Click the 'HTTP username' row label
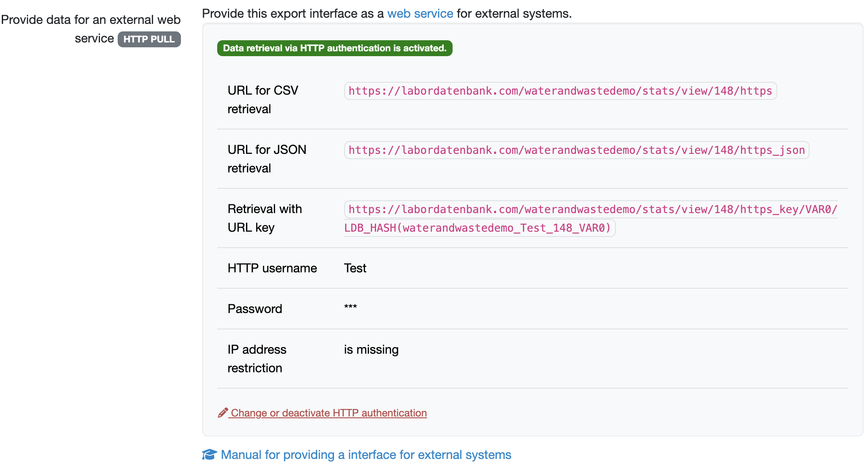Viewport: 868px width, 466px height. point(272,268)
